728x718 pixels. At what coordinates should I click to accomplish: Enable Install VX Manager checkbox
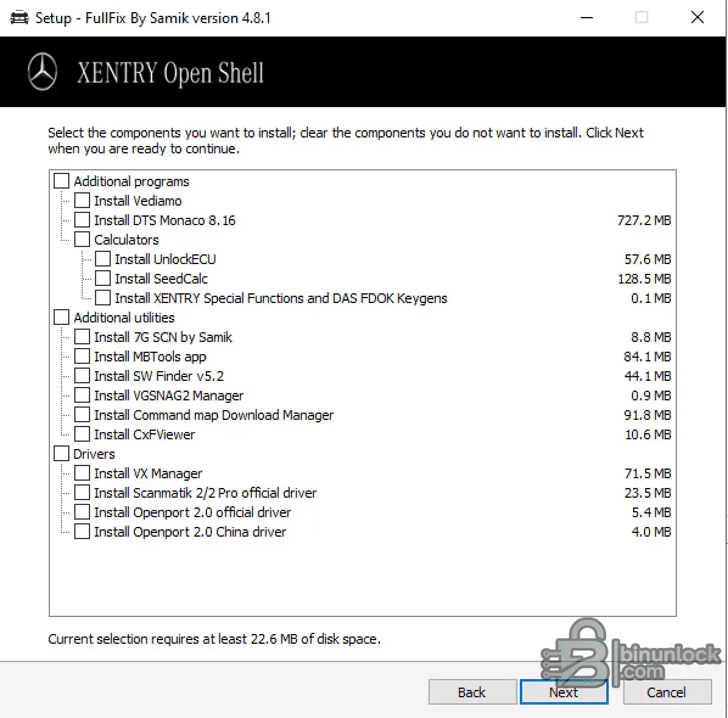[x=82, y=473]
